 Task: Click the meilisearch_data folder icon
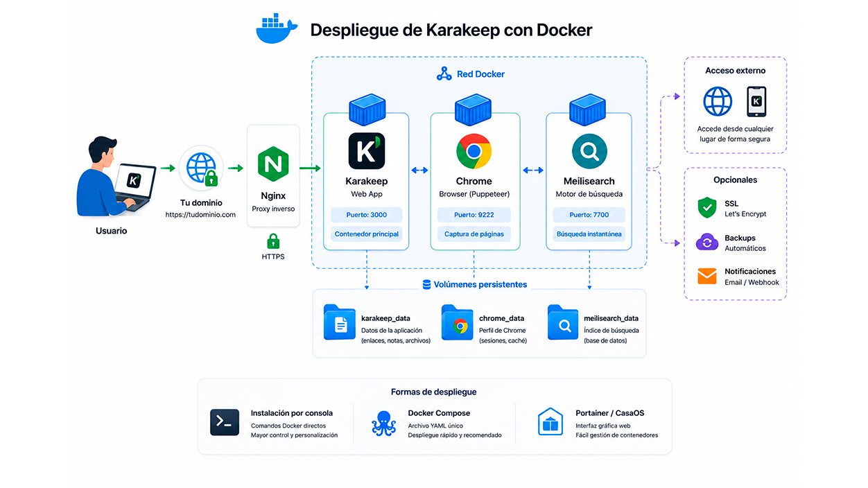(563, 322)
